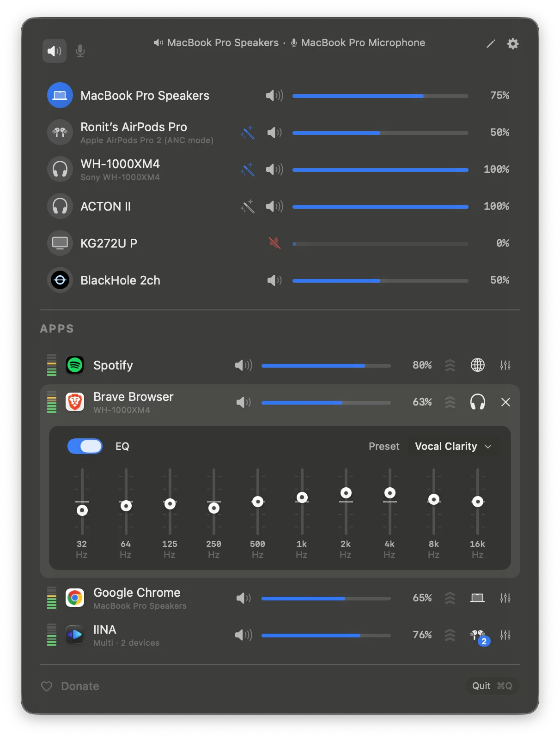
Task: Open Spotify's equalizer sliders icon
Action: (505, 365)
